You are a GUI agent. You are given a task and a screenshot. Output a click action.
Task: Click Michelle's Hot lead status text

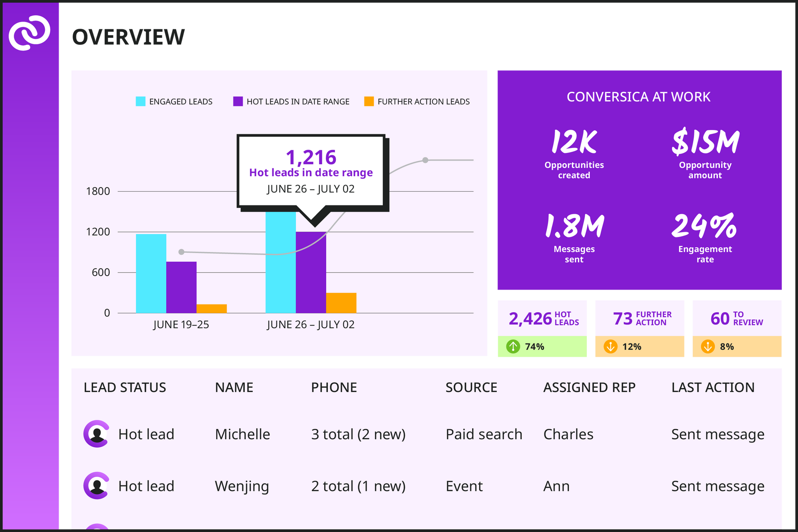coord(146,434)
